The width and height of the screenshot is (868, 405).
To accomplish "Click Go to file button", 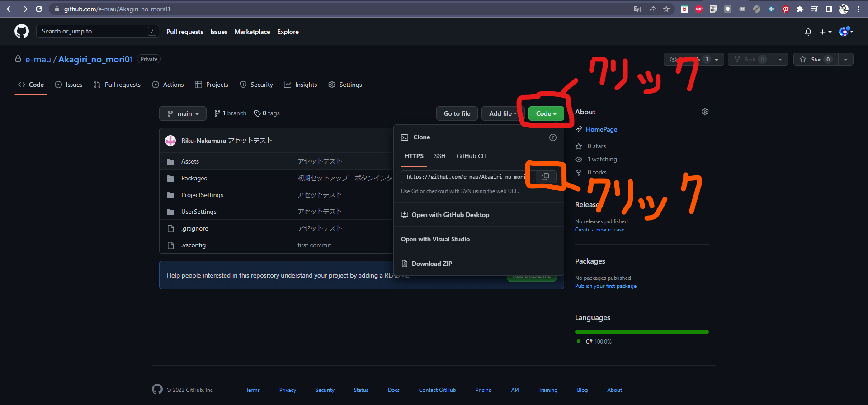I will click(x=457, y=113).
